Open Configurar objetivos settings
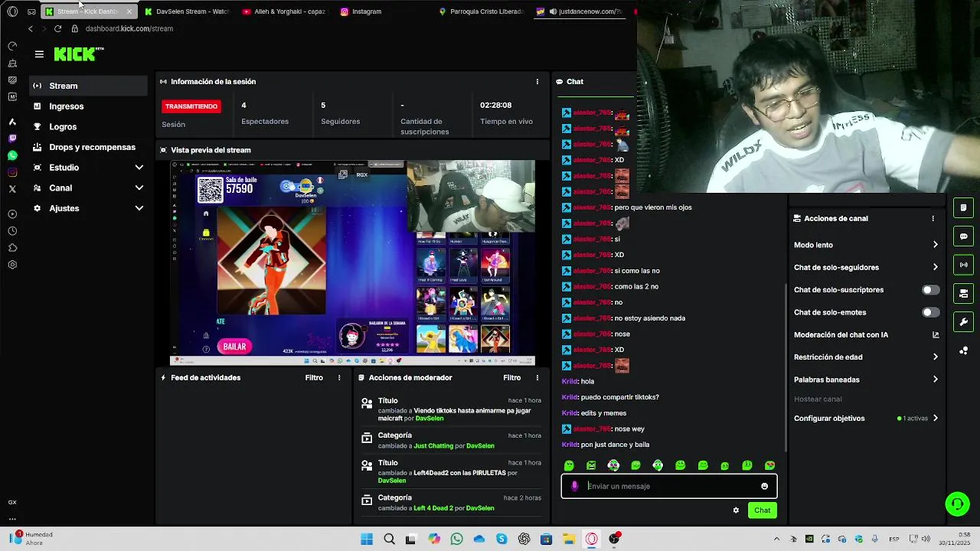 pos(866,419)
